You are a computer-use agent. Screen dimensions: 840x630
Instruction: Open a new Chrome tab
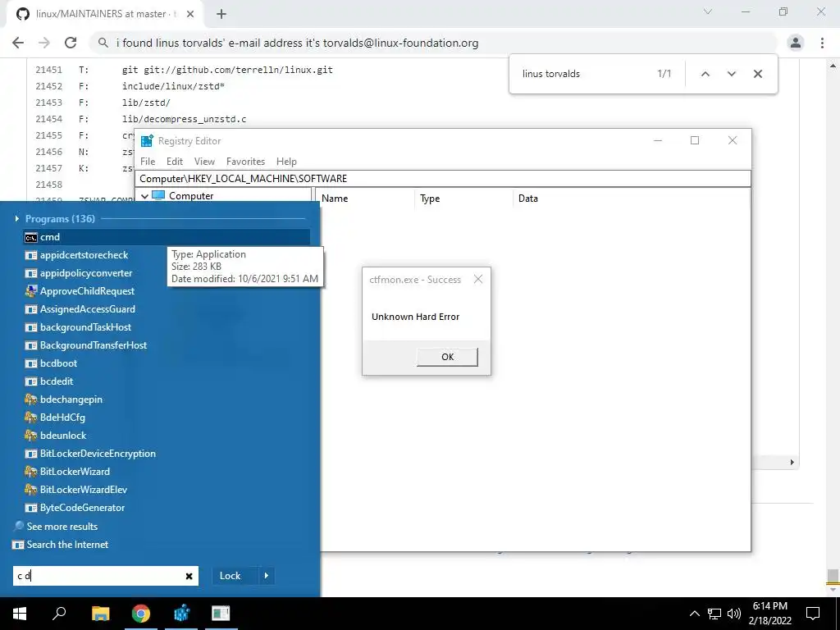coord(221,14)
